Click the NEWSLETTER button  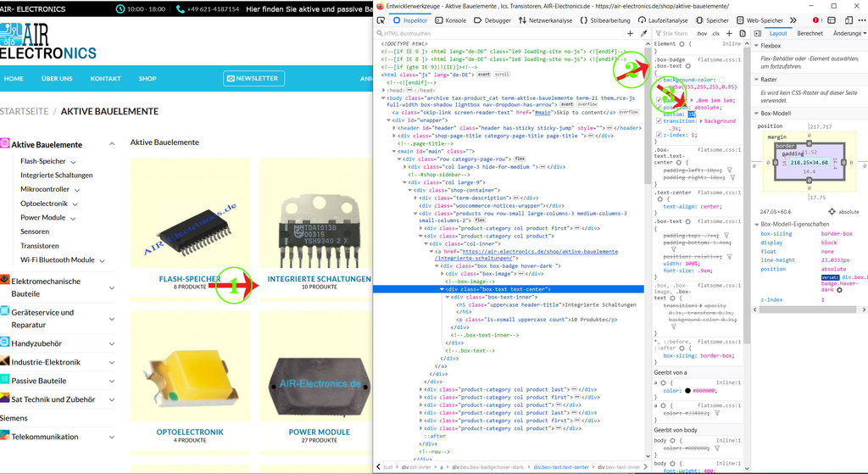(254, 79)
